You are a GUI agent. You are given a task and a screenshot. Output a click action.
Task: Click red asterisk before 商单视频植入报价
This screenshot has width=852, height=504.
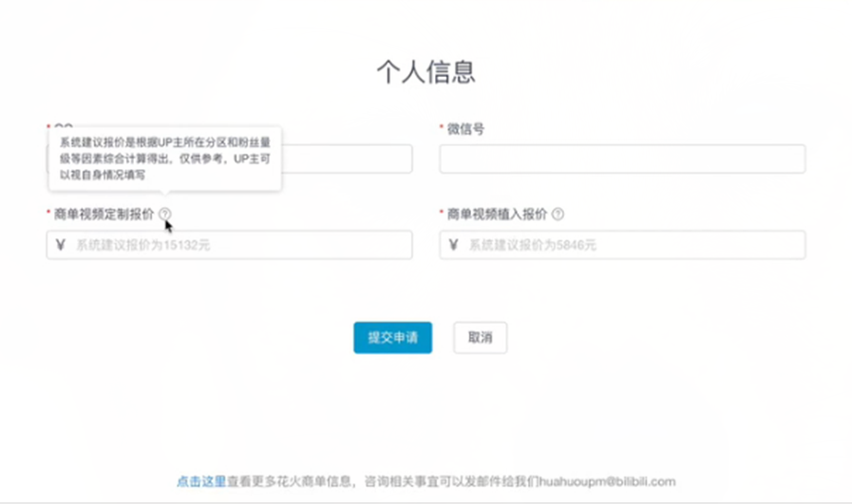point(441,214)
